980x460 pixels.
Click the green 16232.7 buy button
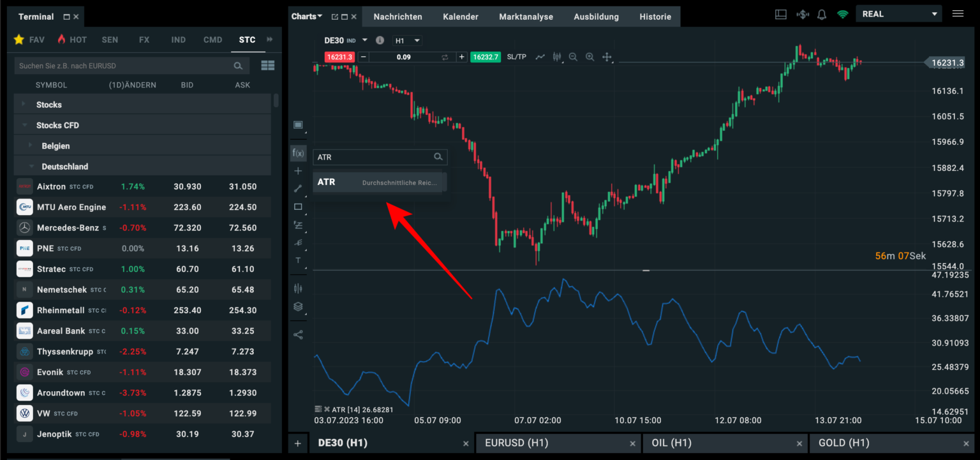(x=485, y=57)
